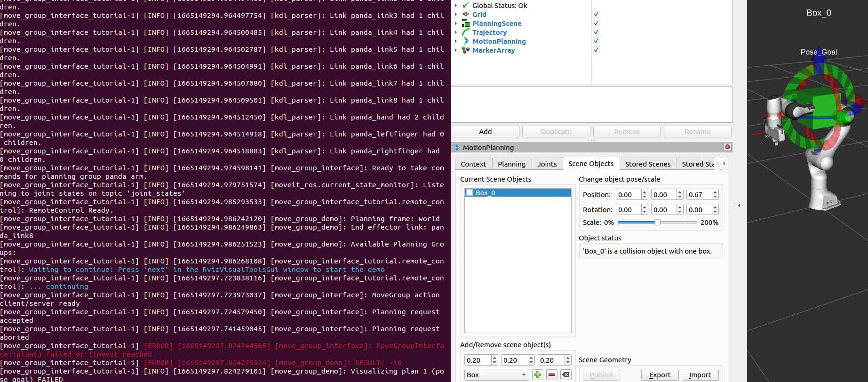This screenshot has height=382, width=868.
Task: Click 'Waiting to continue' line in terminal
Action: tap(207, 270)
